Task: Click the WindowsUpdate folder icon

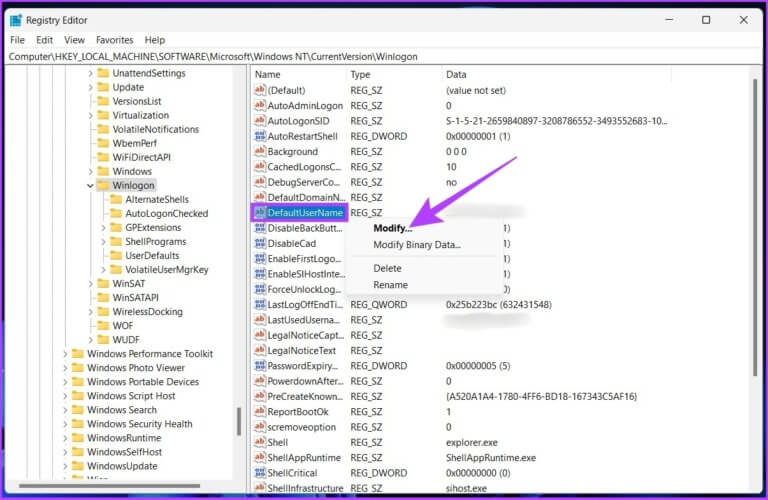Action: [77, 466]
